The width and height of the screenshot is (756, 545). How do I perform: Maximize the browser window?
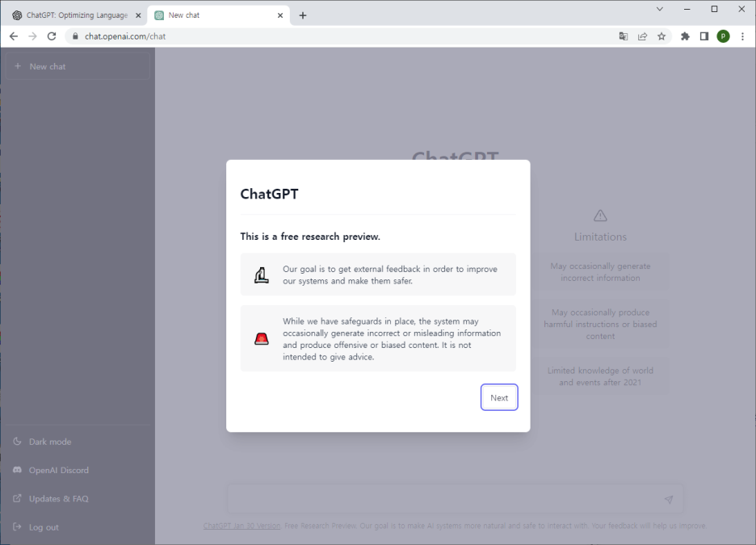[715, 9]
